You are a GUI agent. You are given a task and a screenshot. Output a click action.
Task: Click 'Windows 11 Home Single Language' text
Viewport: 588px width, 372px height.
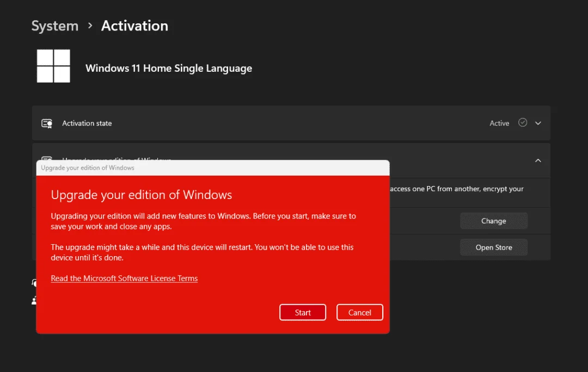click(169, 68)
